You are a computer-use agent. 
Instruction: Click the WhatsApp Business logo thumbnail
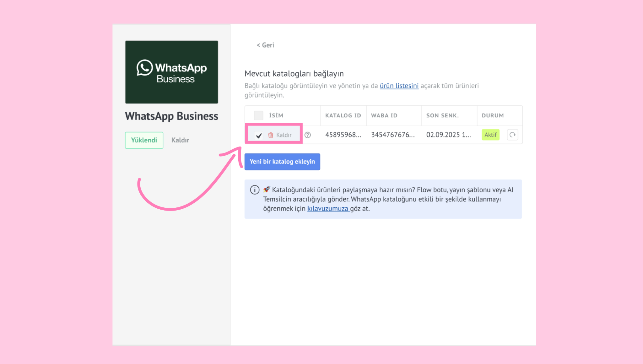coord(171,72)
